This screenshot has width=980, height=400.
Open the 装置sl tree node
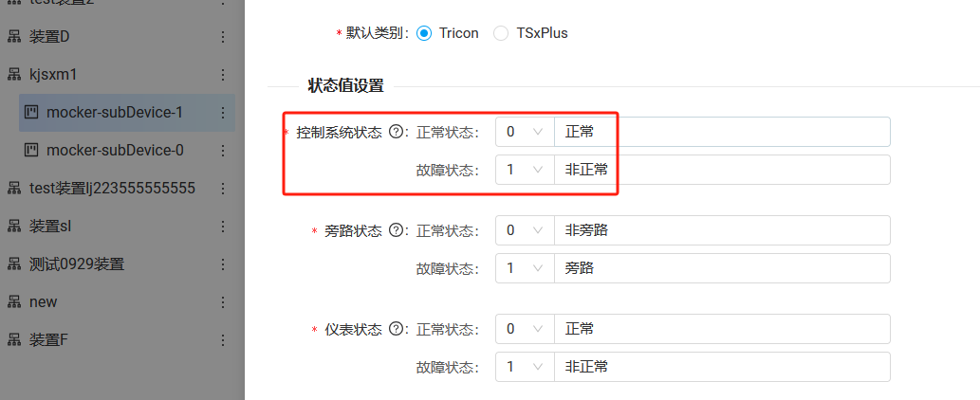point(50,226)
